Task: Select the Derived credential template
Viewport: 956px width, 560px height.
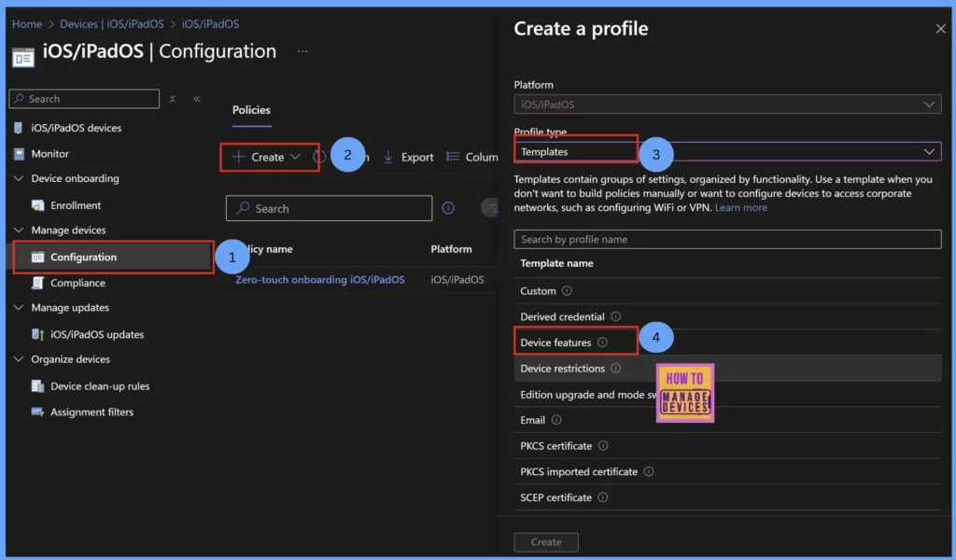Action: [562, 316]
